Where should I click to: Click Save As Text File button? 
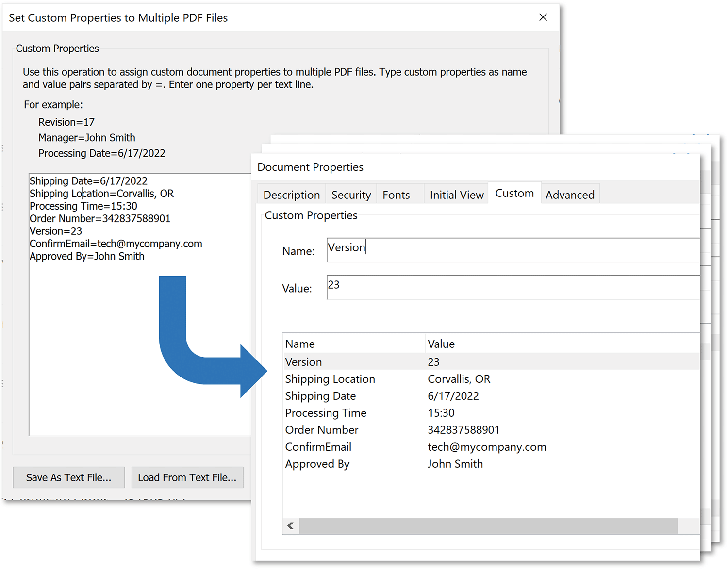click(x=68, y=477)
